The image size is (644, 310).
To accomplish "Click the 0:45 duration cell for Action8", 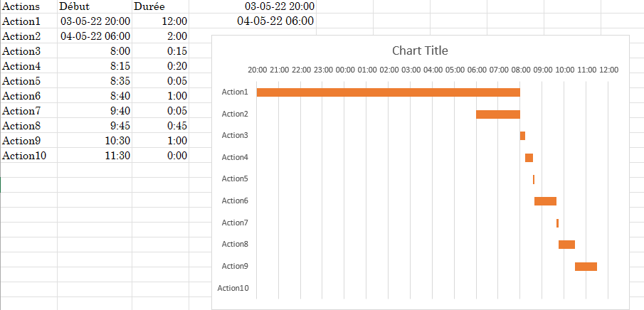I will [x=161, y=126].
